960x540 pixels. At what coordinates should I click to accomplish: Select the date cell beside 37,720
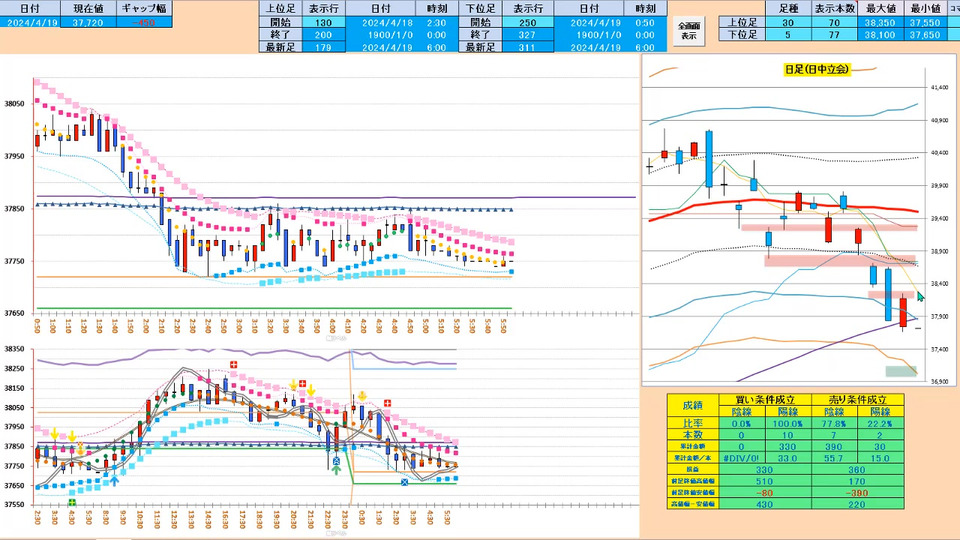point(30,22)
